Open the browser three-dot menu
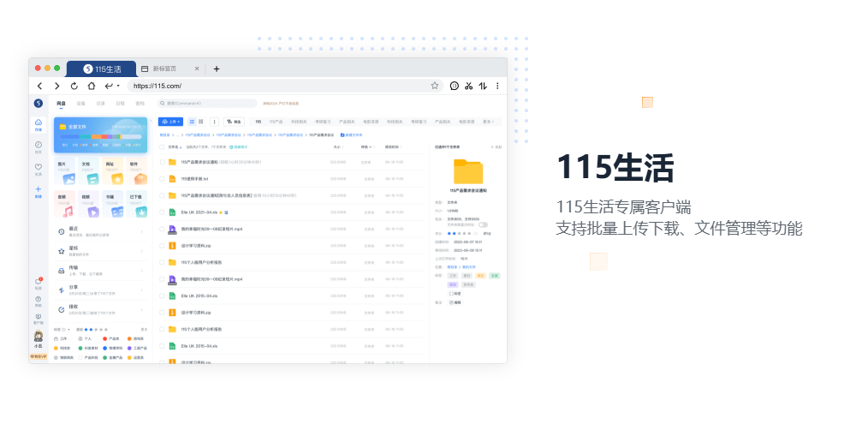This screenshot has height=442, width=868. pos(497,86)
